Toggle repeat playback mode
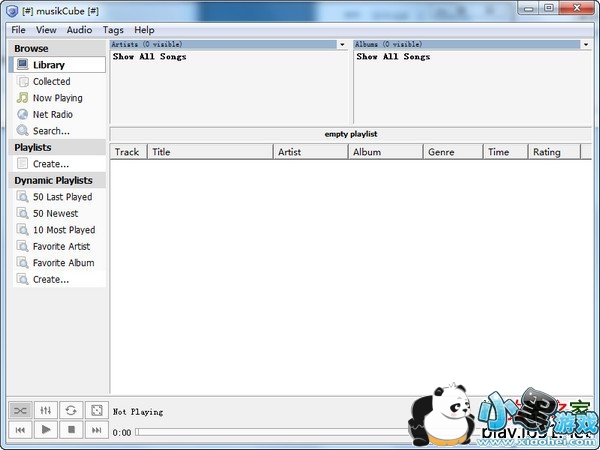The image size is (600, 450). click(x=71, y=411)
